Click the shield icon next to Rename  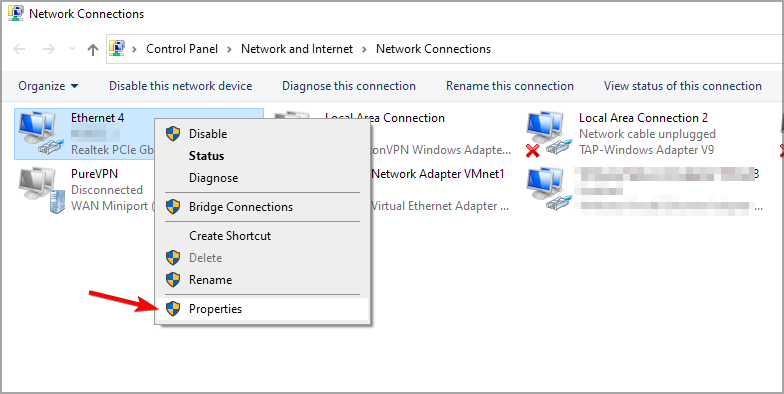click(x=173, y=280)
